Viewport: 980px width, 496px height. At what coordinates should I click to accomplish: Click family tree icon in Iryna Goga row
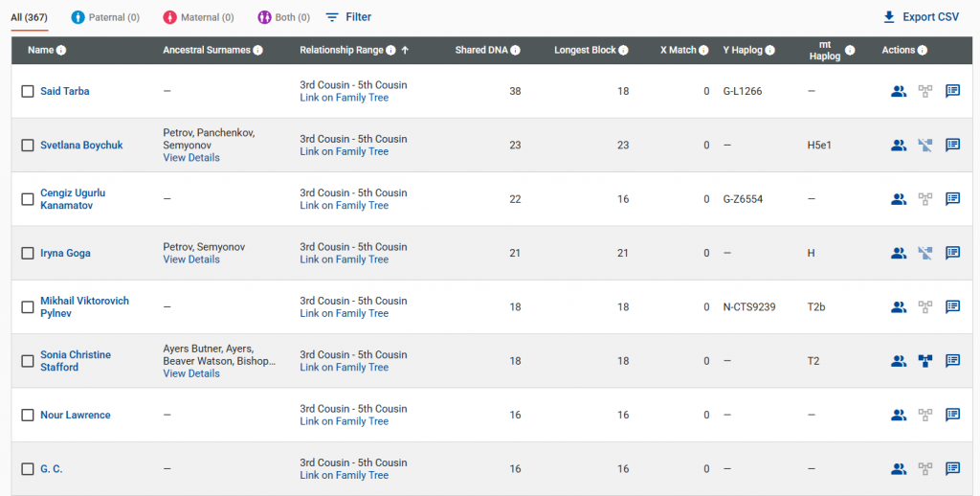(x=925, y=254)
